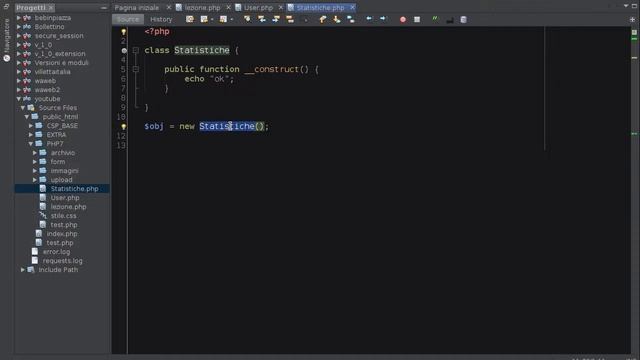The height and width of the screenshot is (360, 640).
Task: Expand the secure_session project
Action: 18,36
